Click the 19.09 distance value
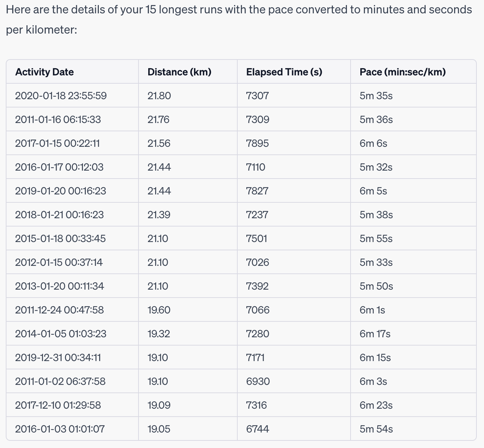The width and height of the screenshot is (484, 448). pyautogui.click(x=159, y=405)
